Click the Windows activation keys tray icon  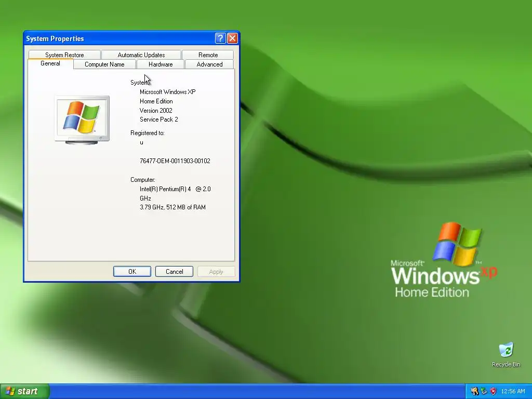[x=475, y=391]
